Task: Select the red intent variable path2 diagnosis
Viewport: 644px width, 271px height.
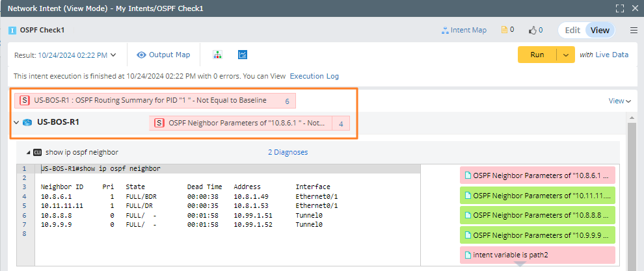Action: [x=537, y=255]
